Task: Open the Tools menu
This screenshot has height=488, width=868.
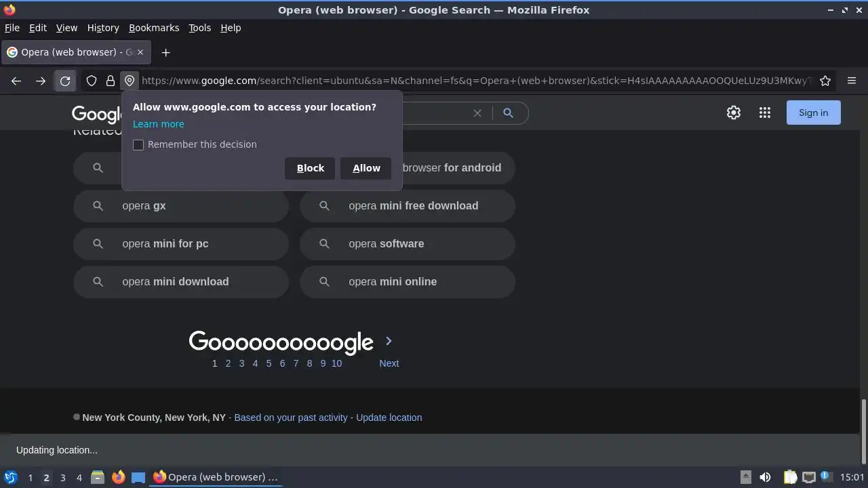Action: (x=199, y=28)
